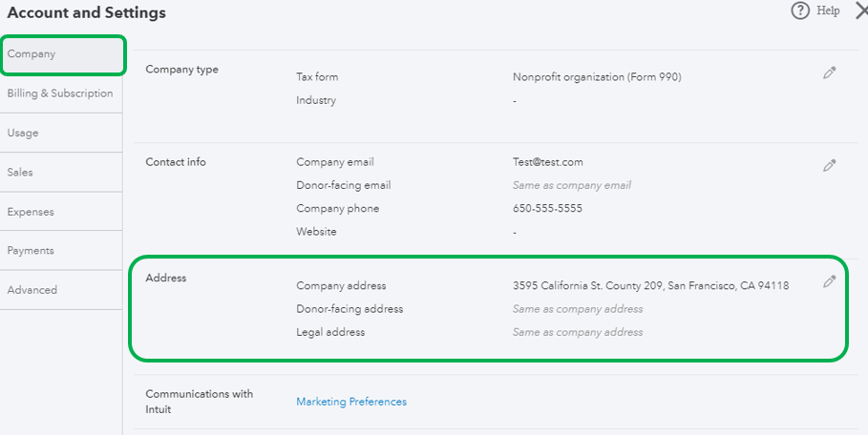Viewport: 868px width, 435px height.
Task: Edit Company type with pencil icon
Action: 829,73
